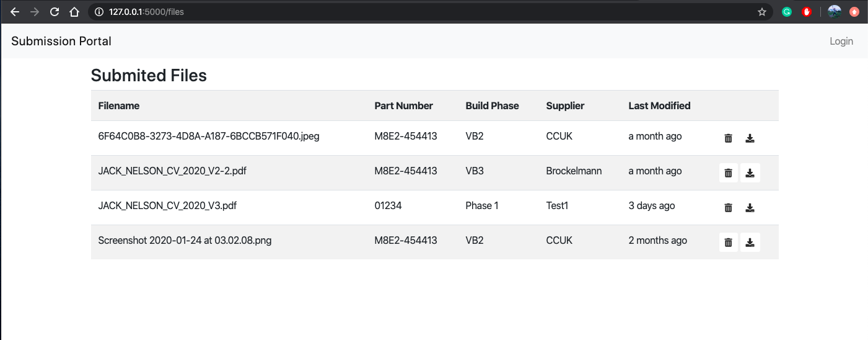
Task: Download the 6F64C0B8 jpeg file
Action: click(750, 138)
